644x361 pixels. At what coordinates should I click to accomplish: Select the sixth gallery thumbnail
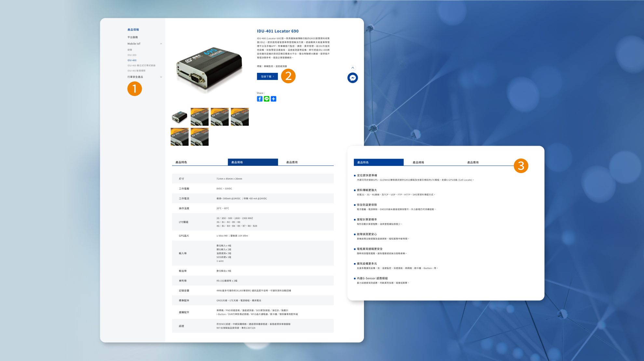point(200,137)
